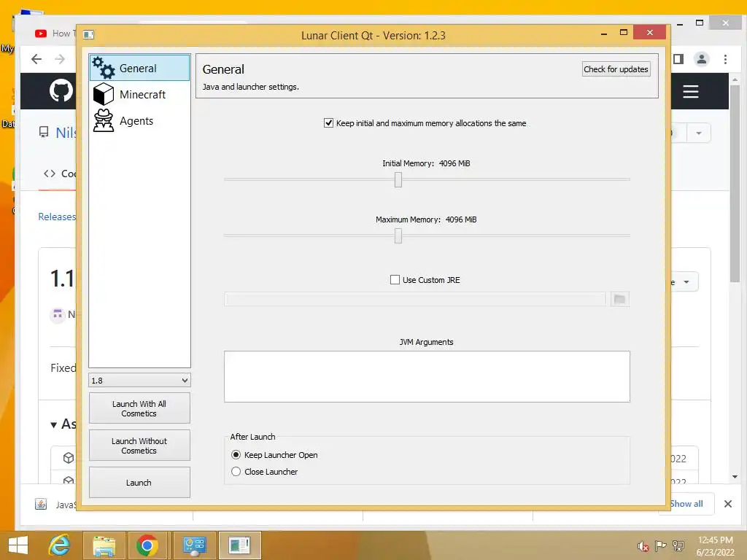This screenshot has width=747, height=560.
Task: Click the muted speaker tray icon
Action: pos(643,546)
